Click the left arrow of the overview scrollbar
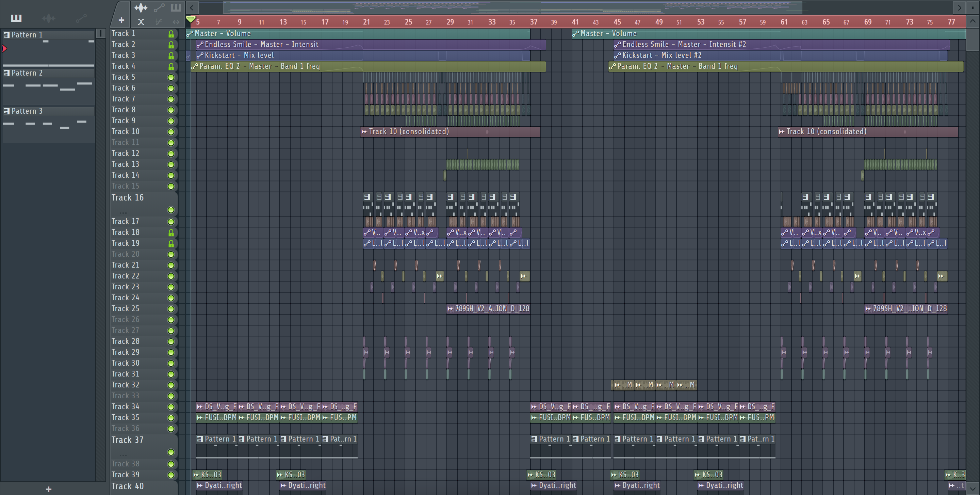This screenshot has height=495, width=980. [192, 7]
